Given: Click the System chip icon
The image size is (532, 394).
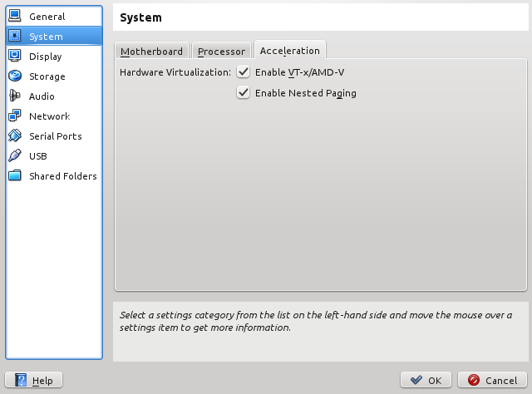Looking at the screenshot, I should coord(15,36).
